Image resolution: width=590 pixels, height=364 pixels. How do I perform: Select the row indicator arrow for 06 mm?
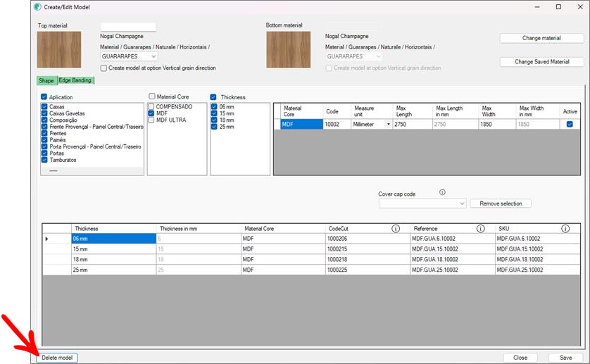tap(47, 239)
